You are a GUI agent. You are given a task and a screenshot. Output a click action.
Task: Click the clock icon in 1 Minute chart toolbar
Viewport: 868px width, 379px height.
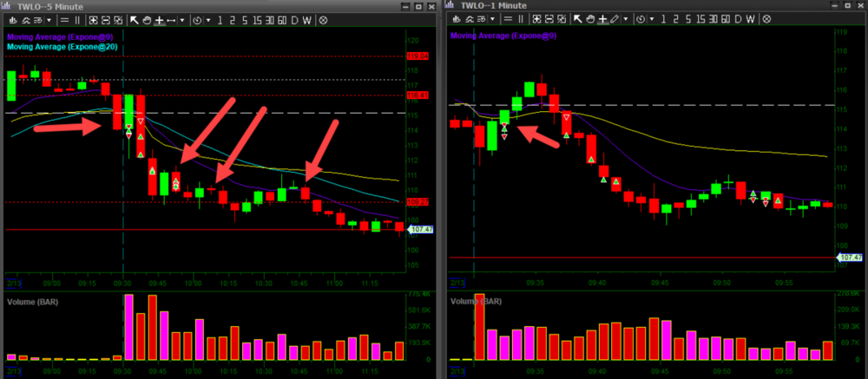point(641,19)
